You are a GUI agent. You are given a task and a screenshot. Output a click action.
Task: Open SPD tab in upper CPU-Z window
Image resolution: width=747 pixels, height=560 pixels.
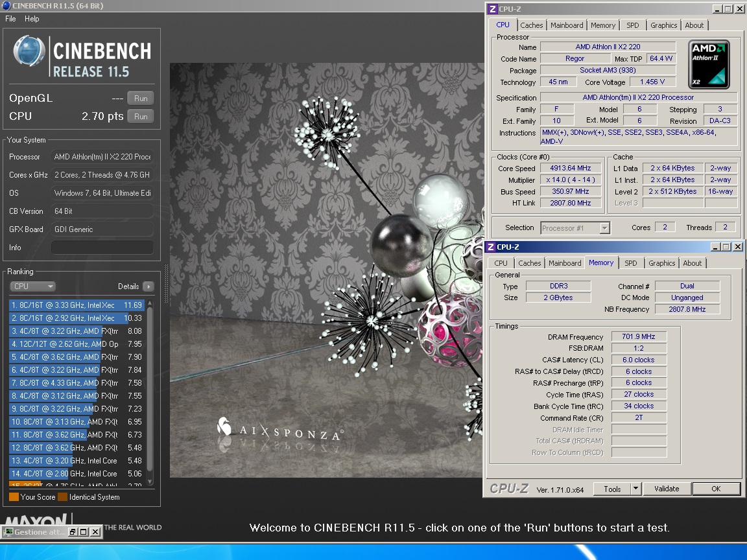click(x=633, y=25)
